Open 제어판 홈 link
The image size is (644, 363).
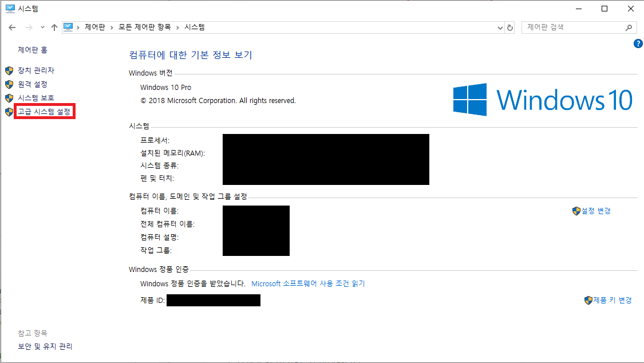[x=33, y=50]
